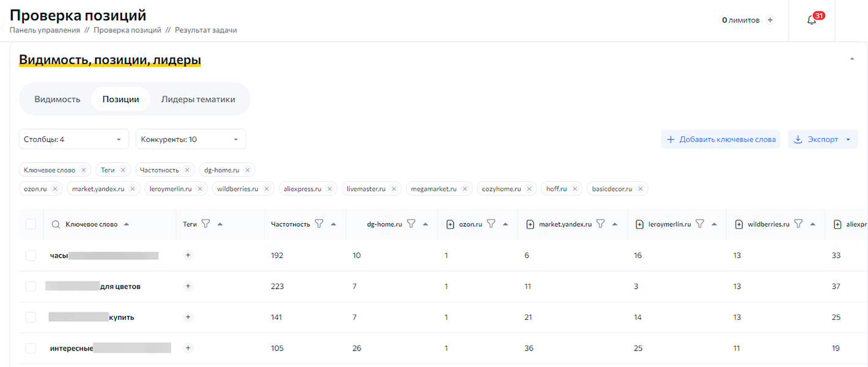Go to Проверка позиций breadcrumb link
Image resolution: width=868 pixels, height=367 pixels.
coord(127,30)
